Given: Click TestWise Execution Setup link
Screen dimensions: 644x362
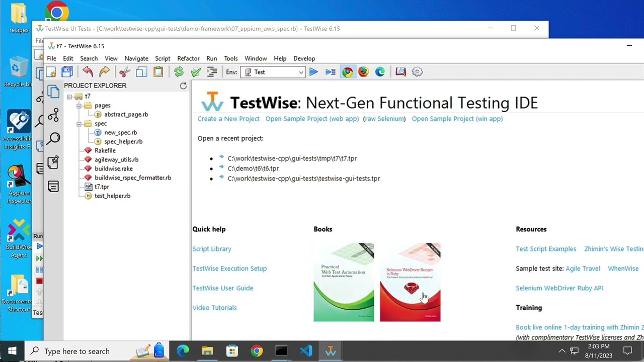Looking at the screenshot, I should (229, 268).
